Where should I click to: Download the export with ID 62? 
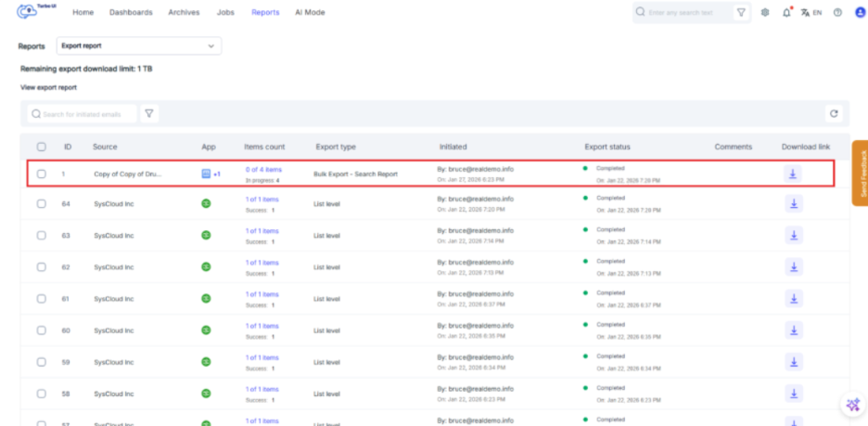[794, 266]
